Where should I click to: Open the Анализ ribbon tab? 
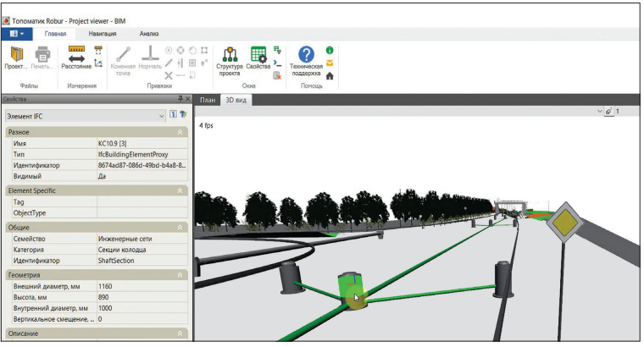point(149,33)
